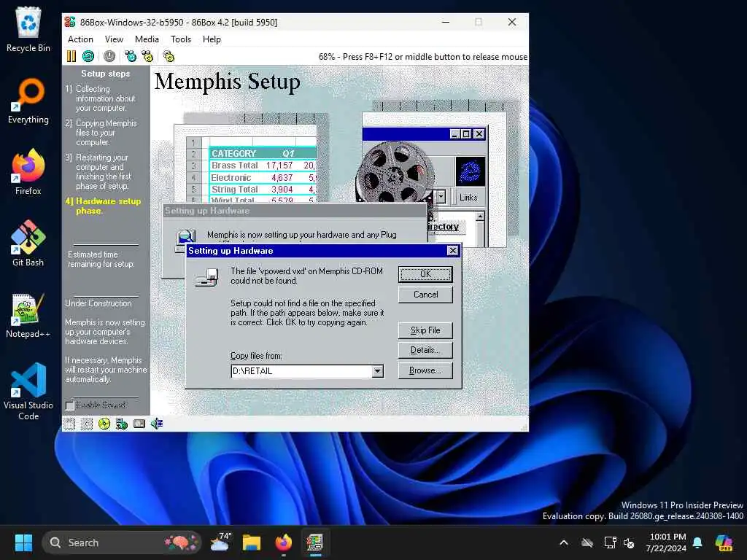This screenshot has width=747, height=560.
Task: Open 86Box settings with the gear icon
Action: [169, 56]
